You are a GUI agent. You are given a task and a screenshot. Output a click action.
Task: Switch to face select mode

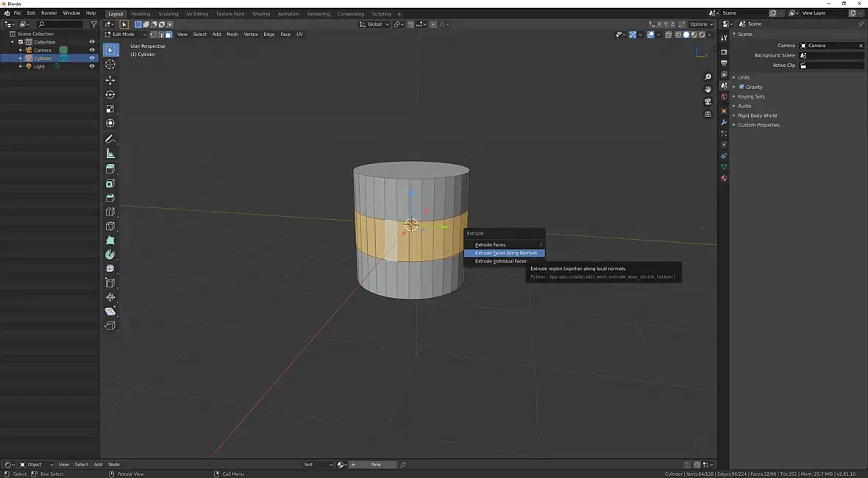point(168,35)
